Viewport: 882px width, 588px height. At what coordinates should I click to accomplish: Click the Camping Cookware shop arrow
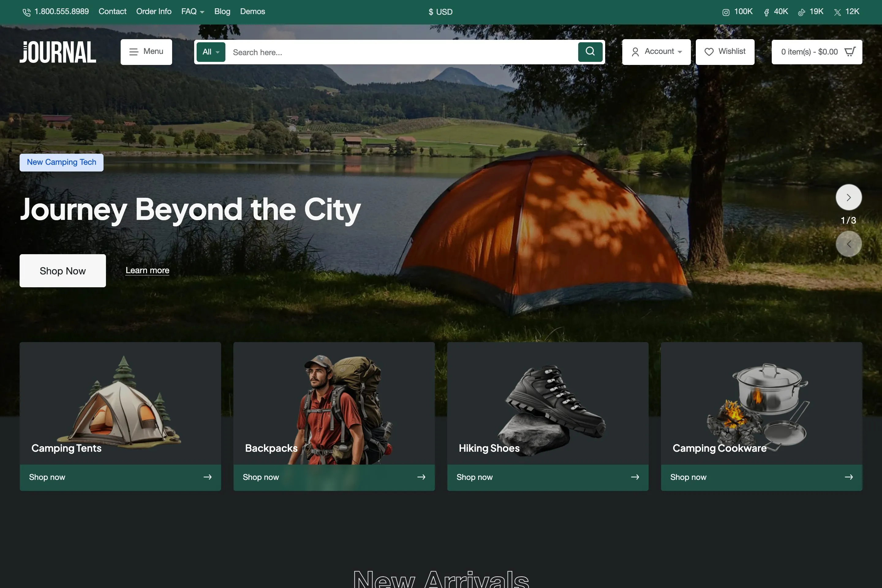849,477
